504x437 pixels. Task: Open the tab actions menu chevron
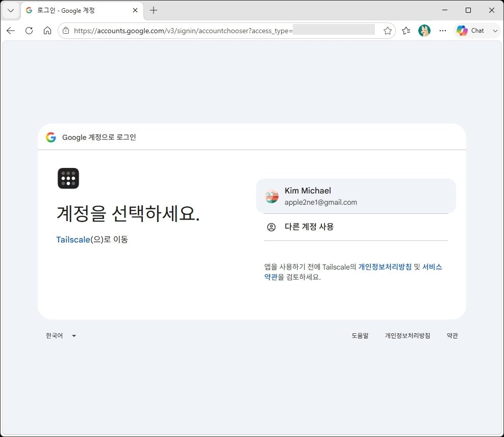(x=11, y=11)
